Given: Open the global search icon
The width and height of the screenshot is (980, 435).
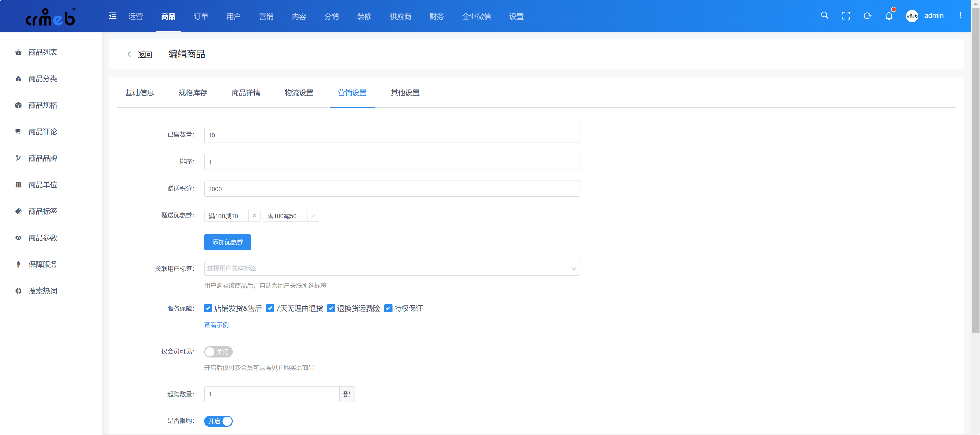Looking at the screenshot, I should tap(824, 16).
